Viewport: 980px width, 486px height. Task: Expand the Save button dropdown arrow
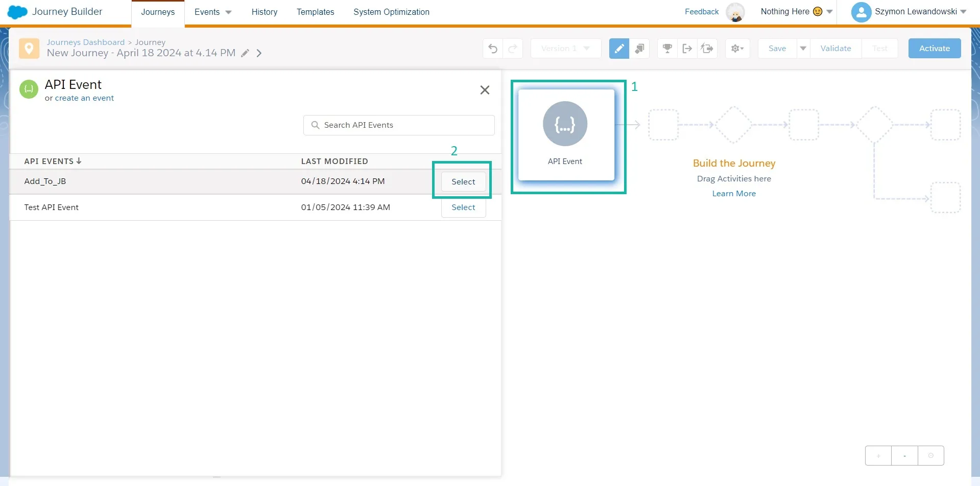pyautogui.click(x=803, y=48)
